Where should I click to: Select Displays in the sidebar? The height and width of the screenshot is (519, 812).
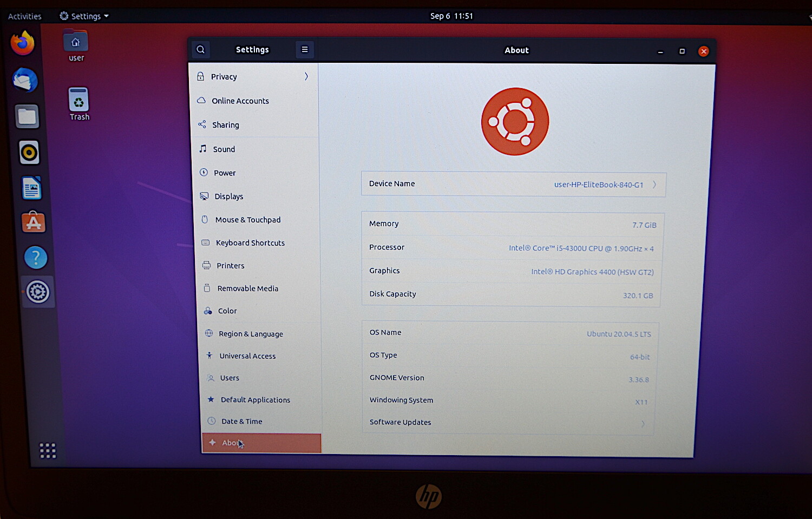pyautogui.click(x=257, y=196)
